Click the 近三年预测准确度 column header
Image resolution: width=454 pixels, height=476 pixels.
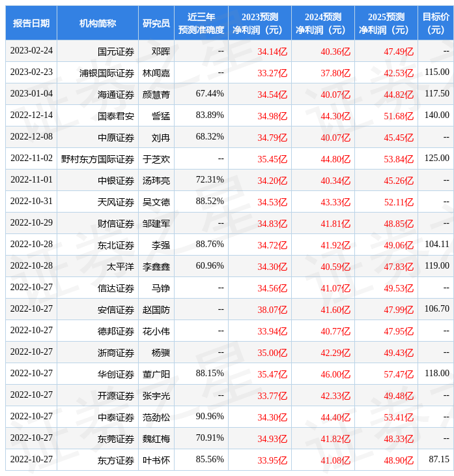[201, 23]
